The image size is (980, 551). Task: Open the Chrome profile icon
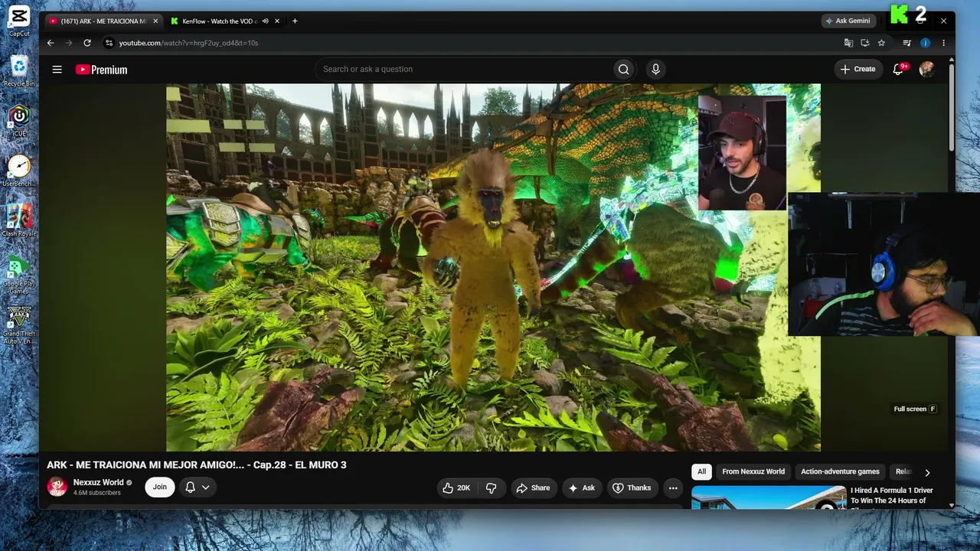[925, 43]
